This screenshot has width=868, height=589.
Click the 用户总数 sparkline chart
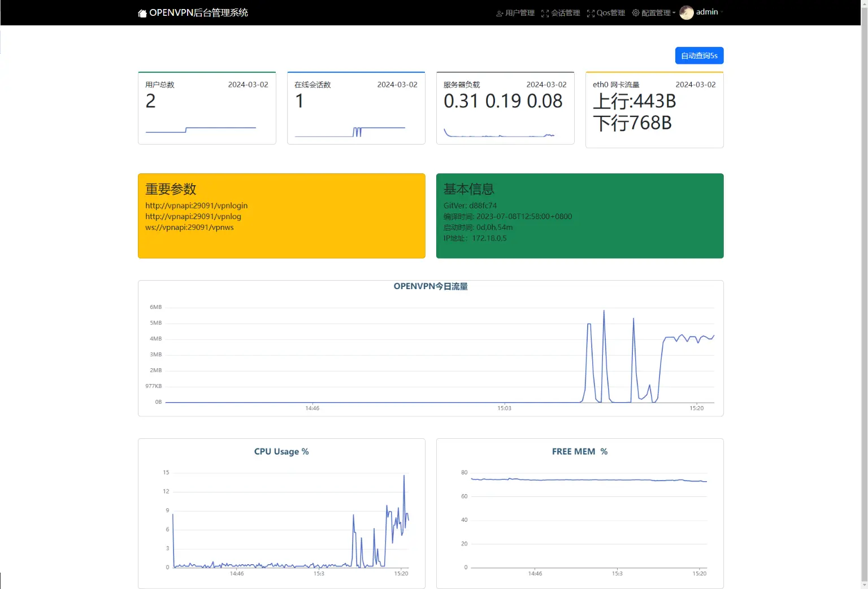pyautogui.click(x=201, y=129)
